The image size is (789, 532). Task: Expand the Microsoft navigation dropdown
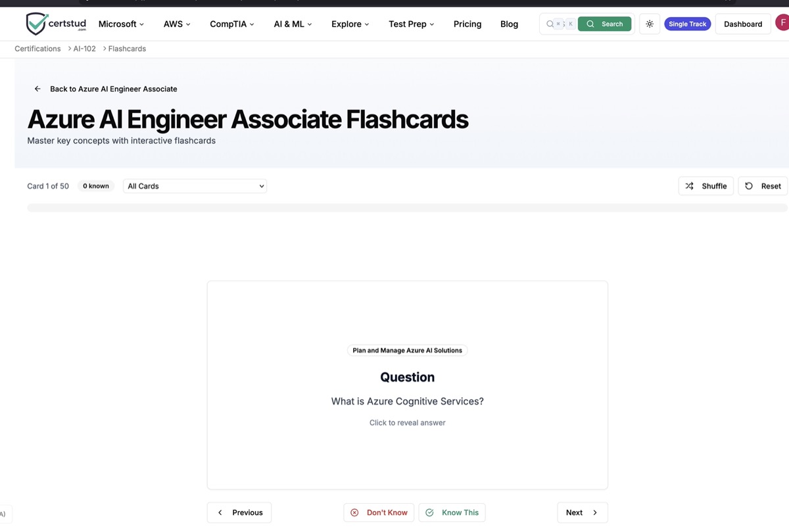coord(120,24)
